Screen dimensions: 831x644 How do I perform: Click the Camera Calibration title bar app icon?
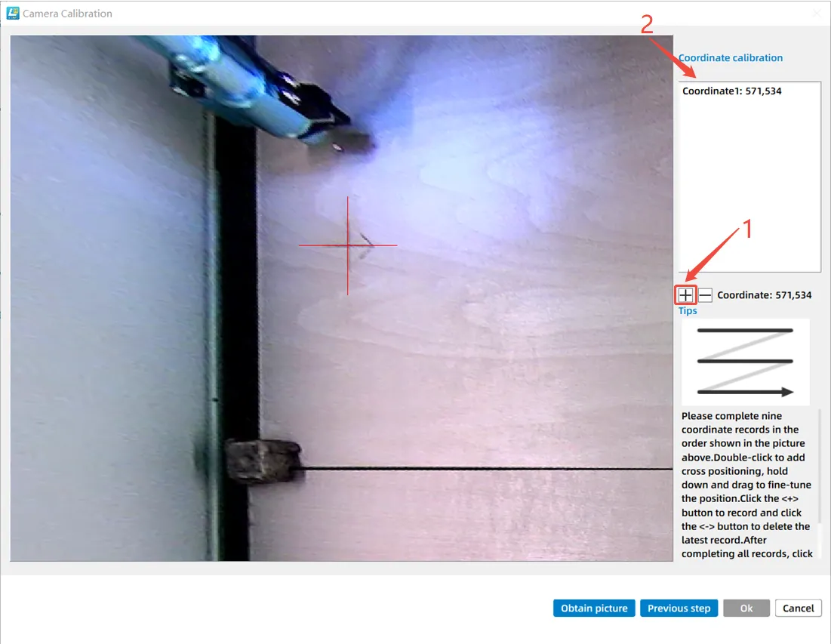pyautogui.click(x=13, y=13)
